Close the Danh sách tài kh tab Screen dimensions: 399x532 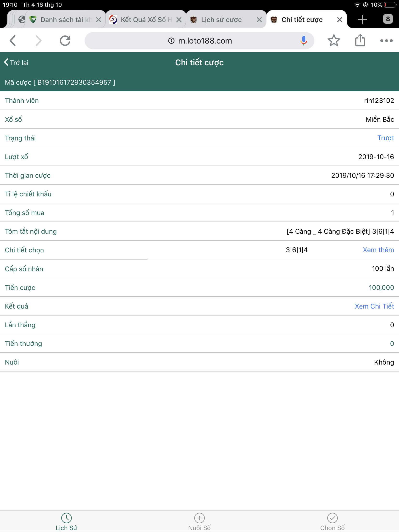98,20
